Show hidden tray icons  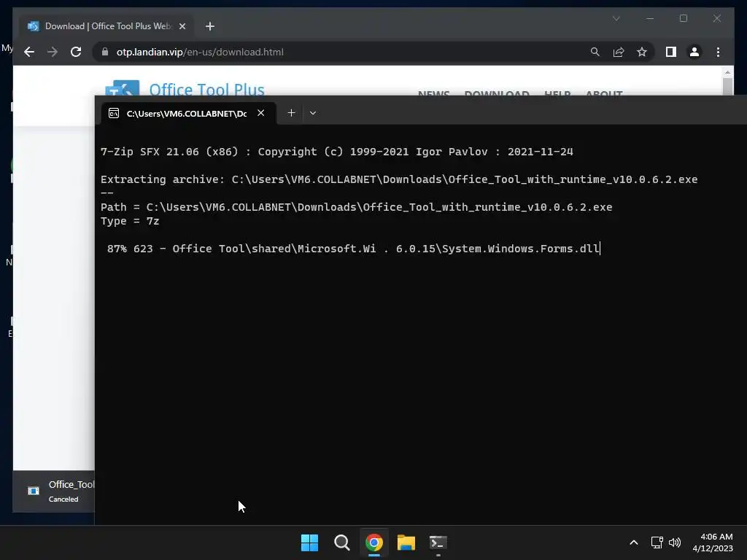coord(634,542)
